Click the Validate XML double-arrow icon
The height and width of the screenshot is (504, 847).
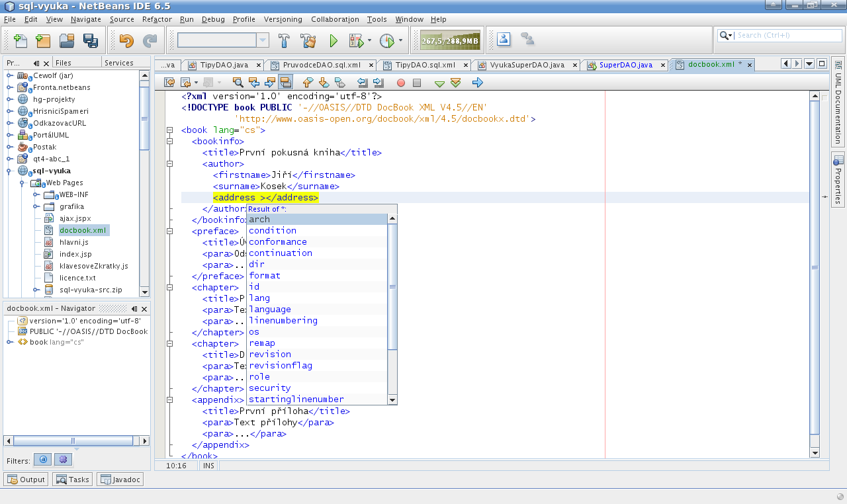pos(455,83)
